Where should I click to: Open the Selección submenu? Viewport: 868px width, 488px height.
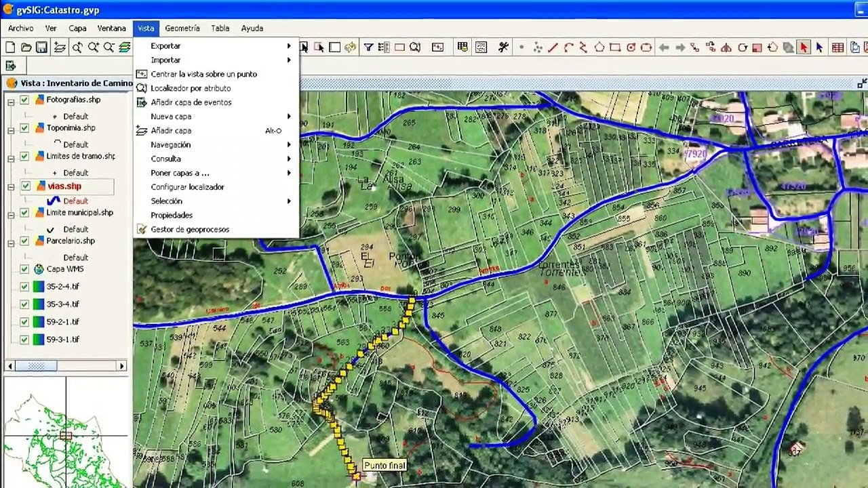pos(216,201)
